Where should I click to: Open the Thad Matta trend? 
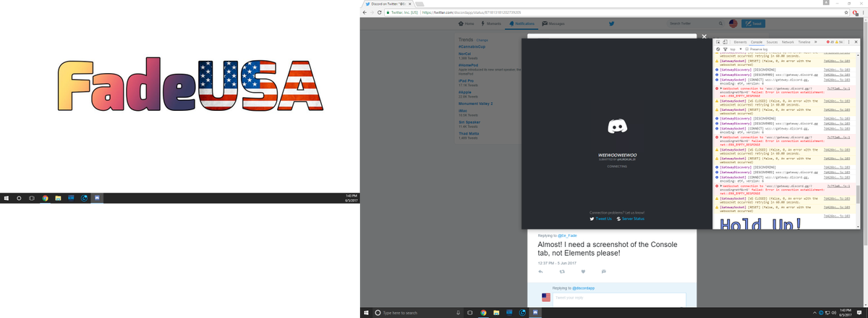469,134
